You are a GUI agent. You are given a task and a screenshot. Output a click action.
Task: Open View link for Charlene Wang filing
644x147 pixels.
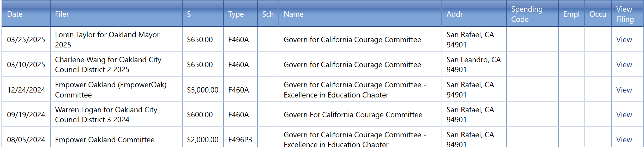624,65
